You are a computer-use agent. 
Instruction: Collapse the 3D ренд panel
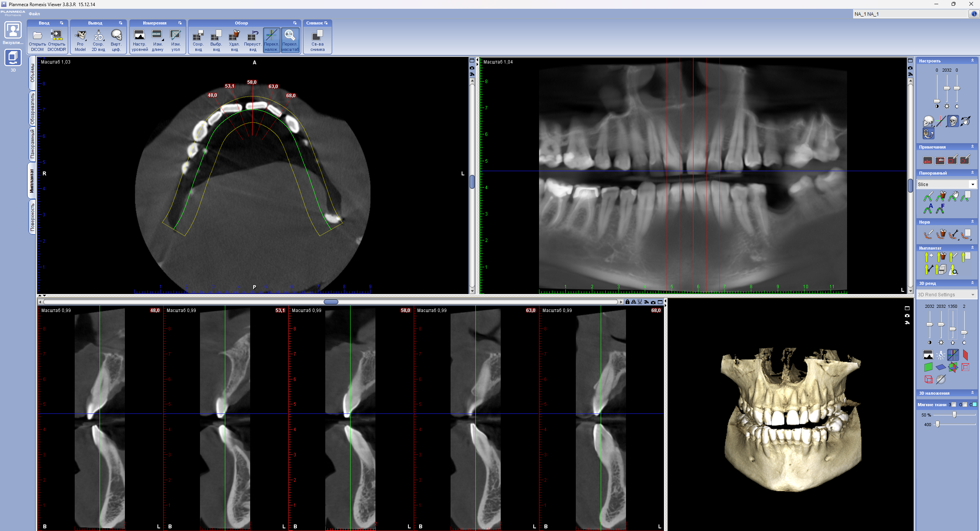coord(972,283)
